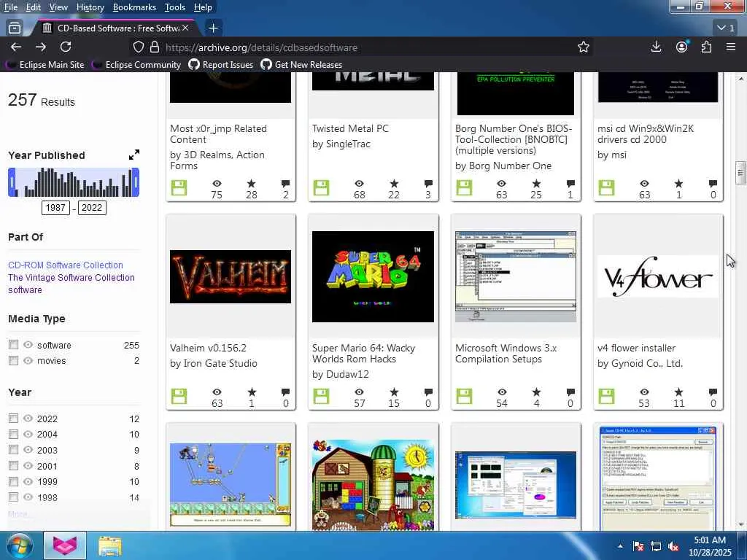Expand the Year Published histogram with arrows icon
Viewport: 747px width, 560px height.
click(134, 155)
